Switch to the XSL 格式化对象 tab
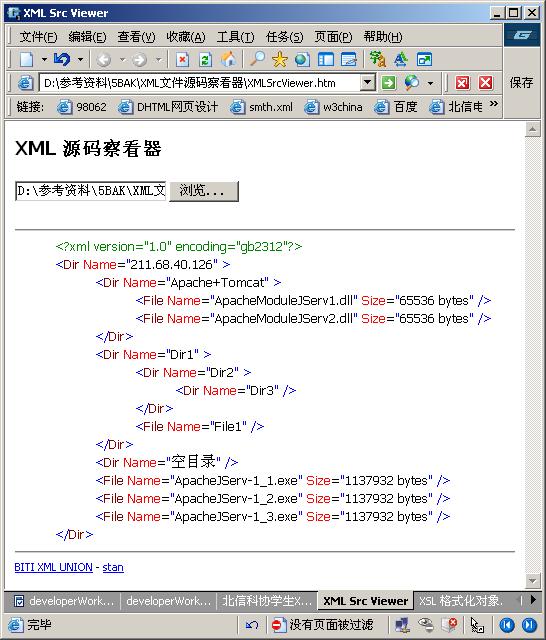This screenshot has height=640, width=546. click(x=461, y=601)
